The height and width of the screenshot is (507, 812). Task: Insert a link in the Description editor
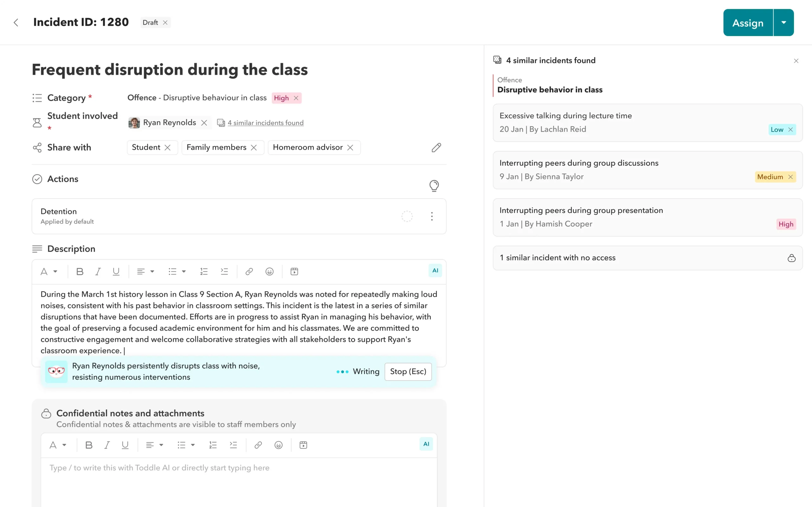coord(249,271)
